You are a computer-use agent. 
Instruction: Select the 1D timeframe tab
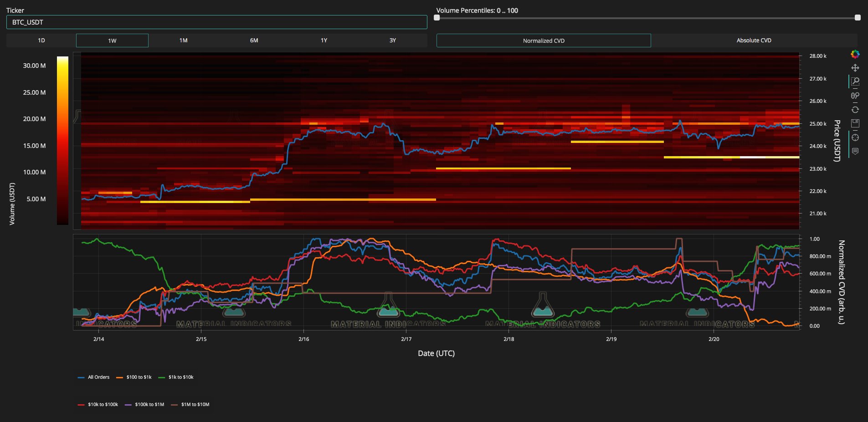point(41,40)
